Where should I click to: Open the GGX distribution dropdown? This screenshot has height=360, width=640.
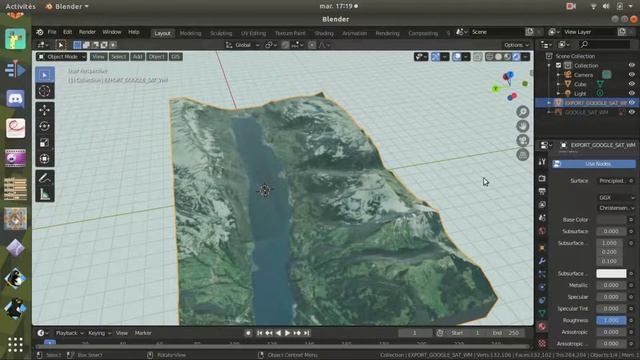(x=616, y=198)
